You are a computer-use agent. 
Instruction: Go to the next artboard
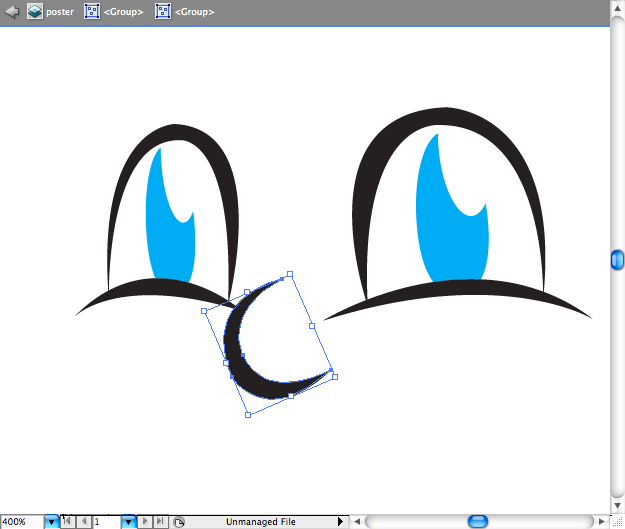tap(145, 521)
